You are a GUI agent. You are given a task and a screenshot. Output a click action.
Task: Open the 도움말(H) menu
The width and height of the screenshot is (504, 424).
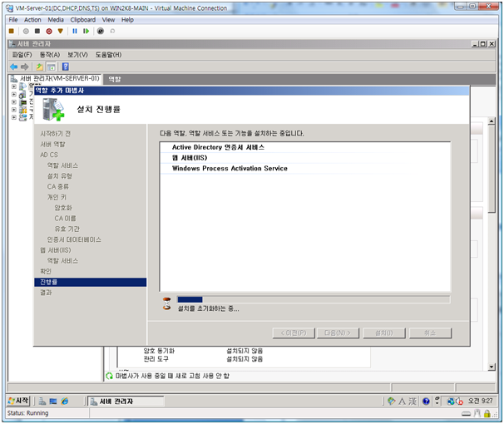pos(109,55)
